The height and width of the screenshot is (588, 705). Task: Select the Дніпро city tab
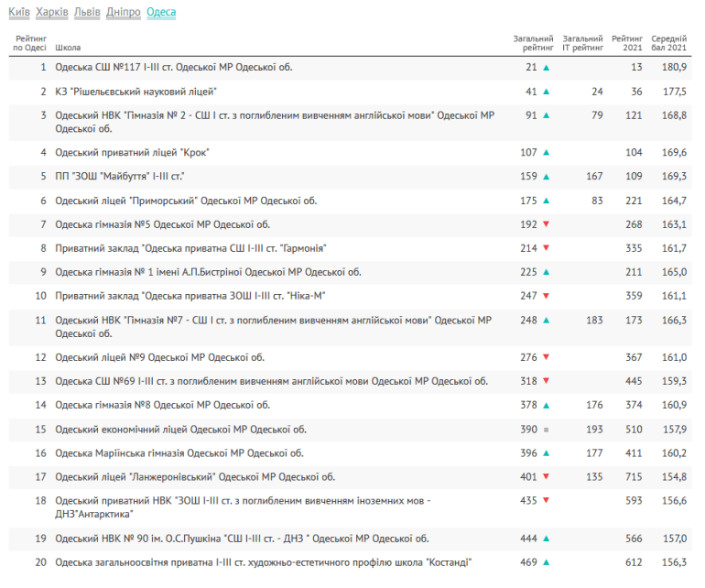(x=124, y=13)
